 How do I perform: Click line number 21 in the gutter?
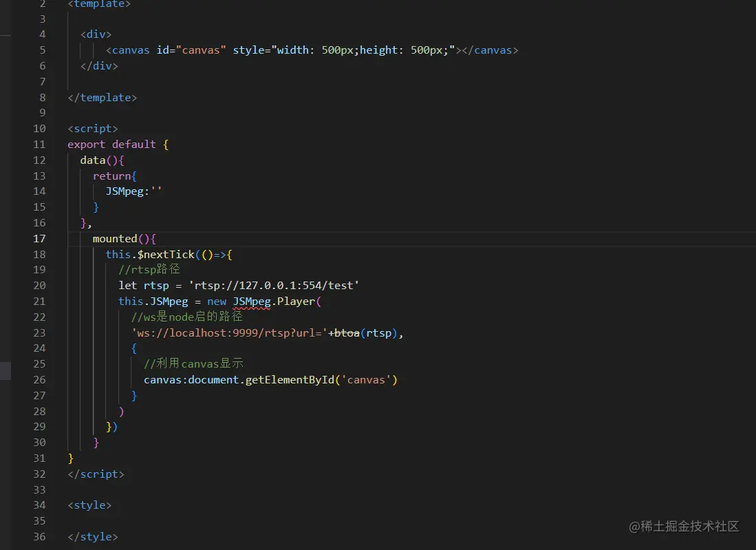tap(39, 302)
